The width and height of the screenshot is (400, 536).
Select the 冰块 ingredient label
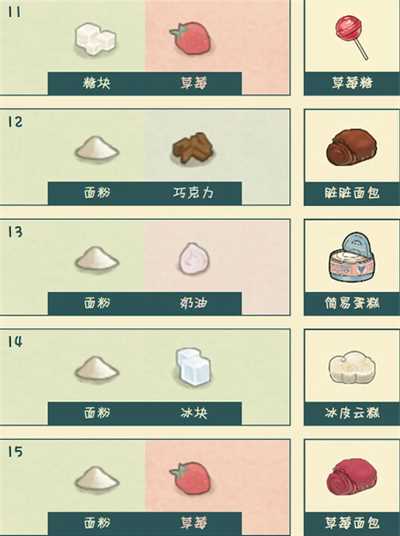[194, 413]
